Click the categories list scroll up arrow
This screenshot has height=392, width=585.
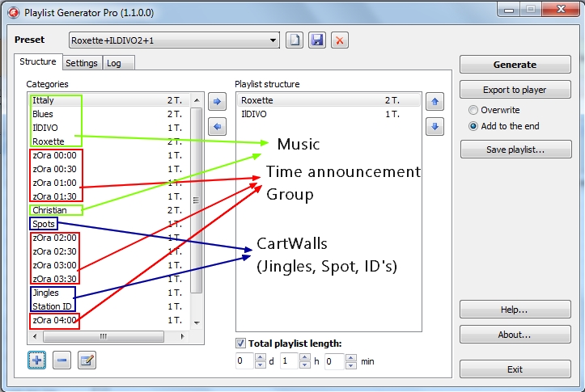[197, 100]
